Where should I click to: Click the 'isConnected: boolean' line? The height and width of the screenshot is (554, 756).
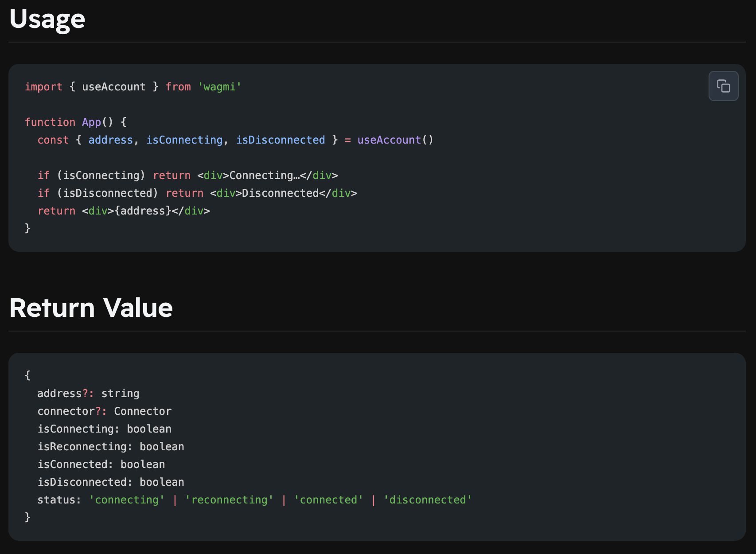tap(101, 464)
